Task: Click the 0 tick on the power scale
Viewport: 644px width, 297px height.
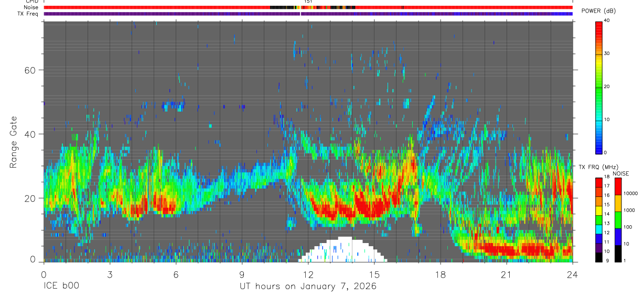Action: coord(606,152)
